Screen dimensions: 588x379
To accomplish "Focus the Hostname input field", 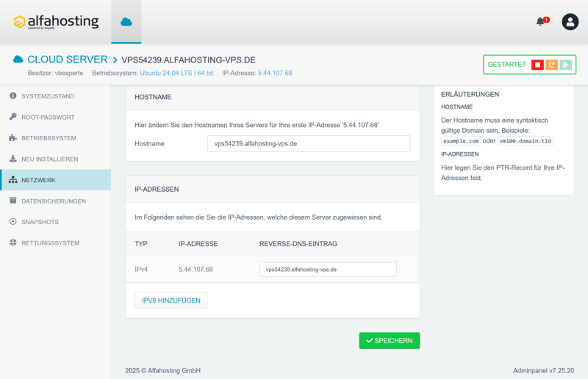I will 309,143.
